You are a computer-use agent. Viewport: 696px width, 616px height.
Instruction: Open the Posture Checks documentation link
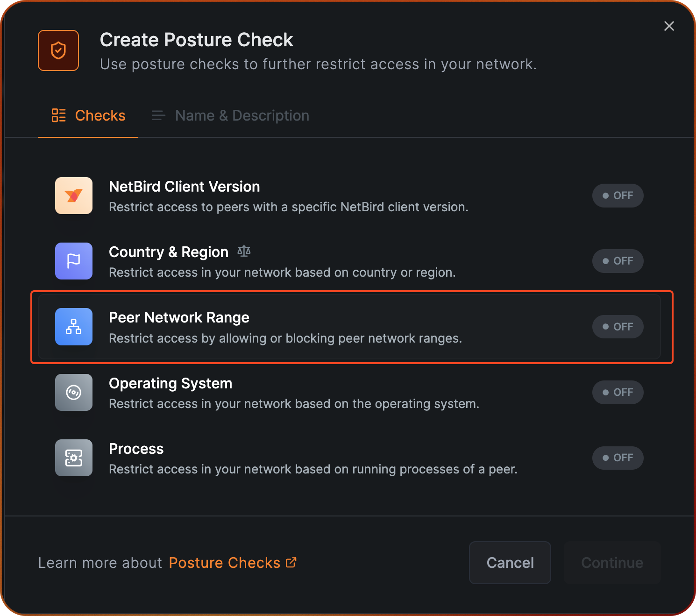click(x=225, y=563)
